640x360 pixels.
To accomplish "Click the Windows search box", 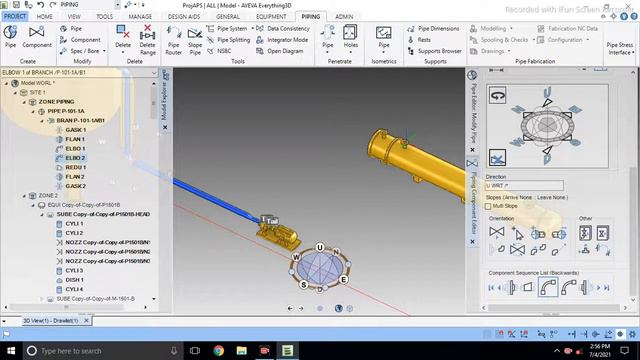I will (101, 351).
